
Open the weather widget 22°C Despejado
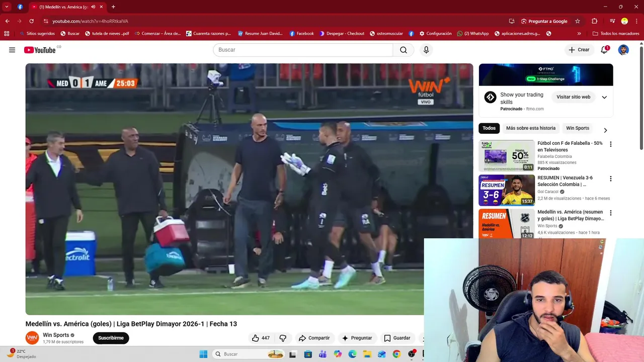pyautogui.click(x=21, y=353)
